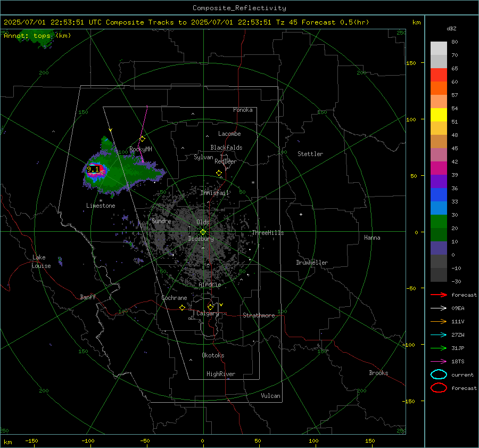Click the yellow diamond marker above Calgary
479x448 pixels.
click(210, 307)
